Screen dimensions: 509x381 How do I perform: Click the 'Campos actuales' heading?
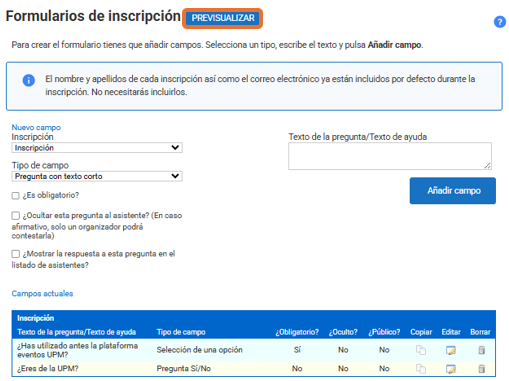tap(42, 294)
